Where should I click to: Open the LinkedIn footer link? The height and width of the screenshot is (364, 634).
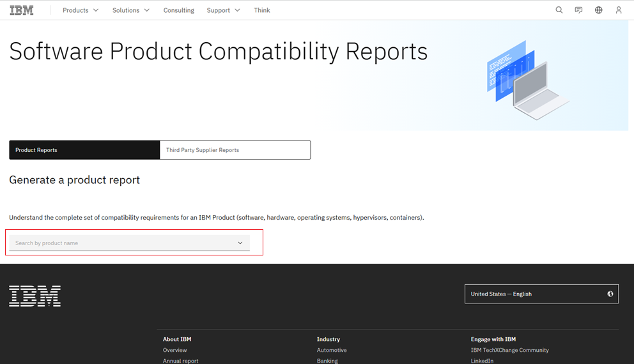tap(482, 361)
